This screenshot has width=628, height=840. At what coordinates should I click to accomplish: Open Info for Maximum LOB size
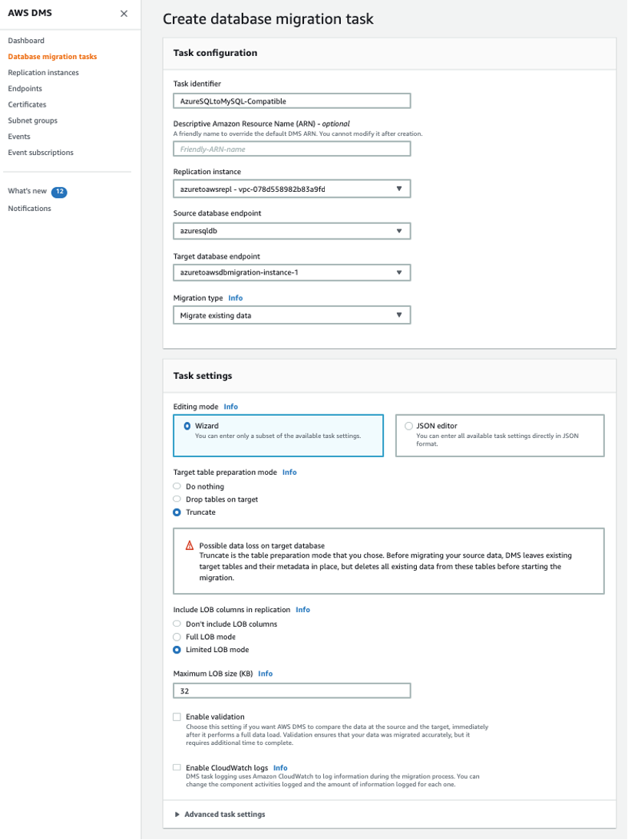coord(266,674)
